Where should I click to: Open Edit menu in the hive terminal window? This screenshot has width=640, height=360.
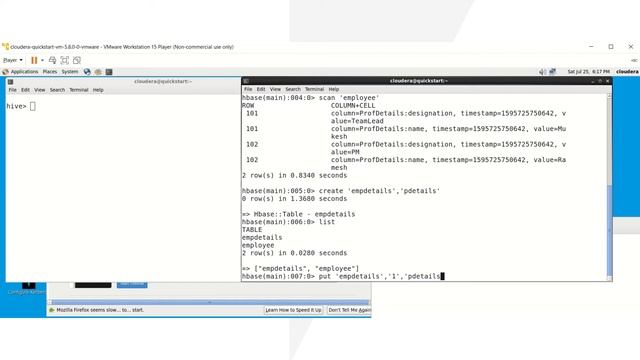click(25, 90)
